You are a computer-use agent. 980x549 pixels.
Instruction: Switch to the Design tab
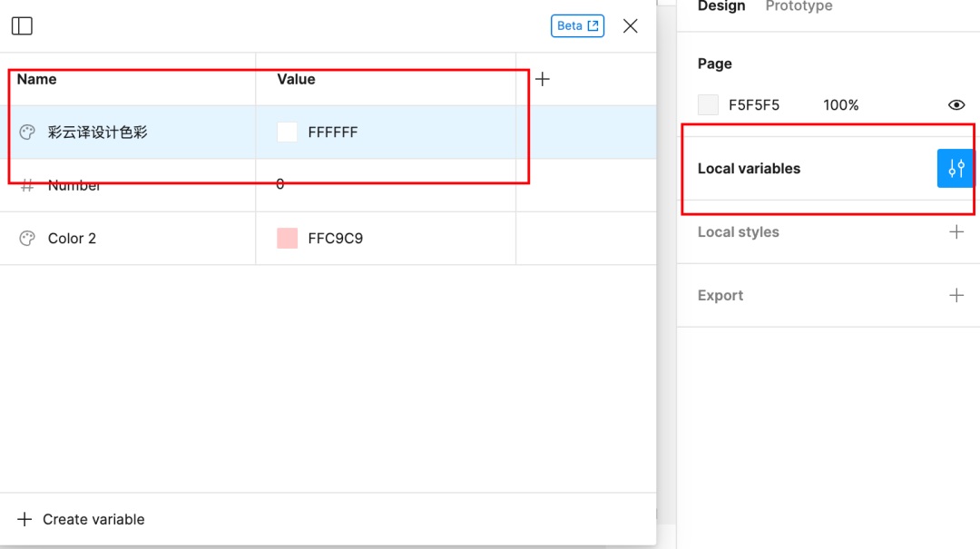[721, 7]
